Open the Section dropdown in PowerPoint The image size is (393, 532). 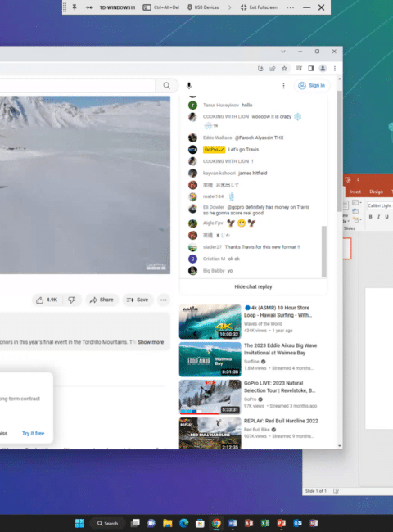tap(357, 220)
